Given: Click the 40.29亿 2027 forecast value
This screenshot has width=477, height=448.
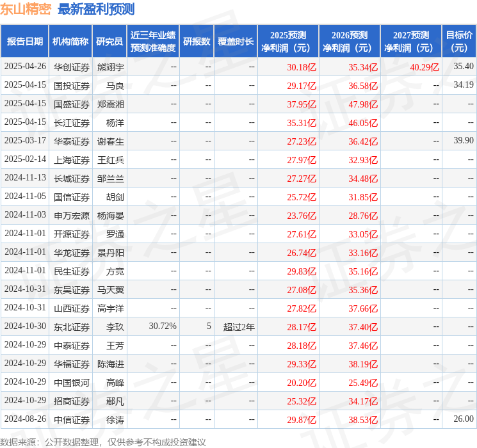Looking at the screenshot, I should [x=424, y=67].
